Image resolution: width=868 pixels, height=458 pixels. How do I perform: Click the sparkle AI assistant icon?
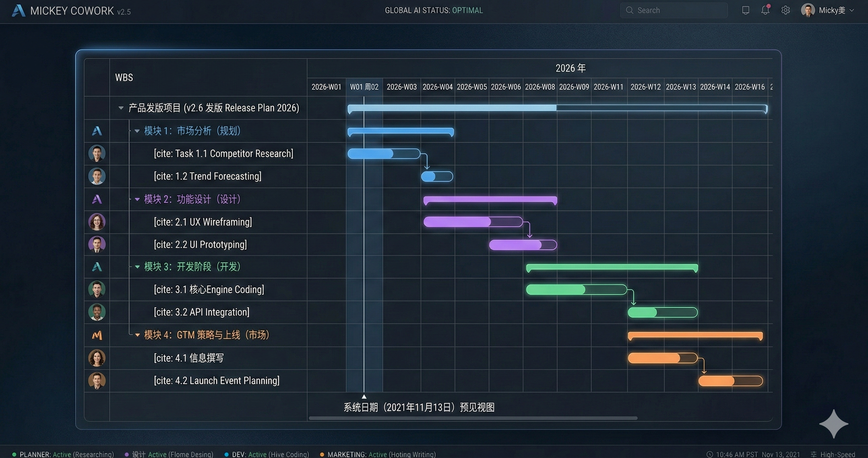833,424
